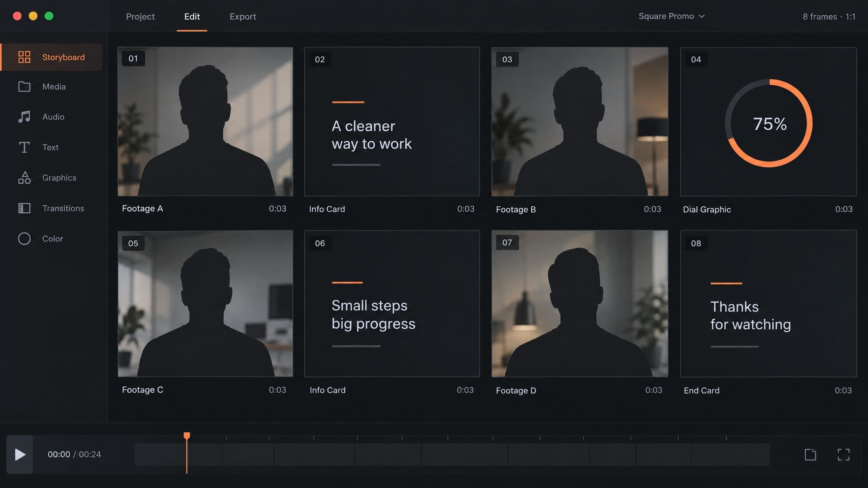The height and width of the screenshot is (488, 868).
Task: Open Color in the sidebar
Action: tap(53, 238)
